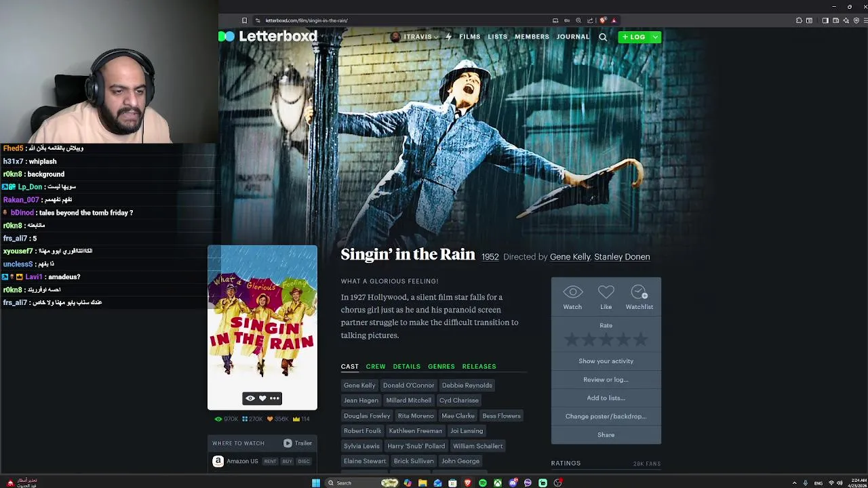Click the browser bookmark icon
Screen dimensions: 868x488
pyautogui.click(x=245, y=20)
